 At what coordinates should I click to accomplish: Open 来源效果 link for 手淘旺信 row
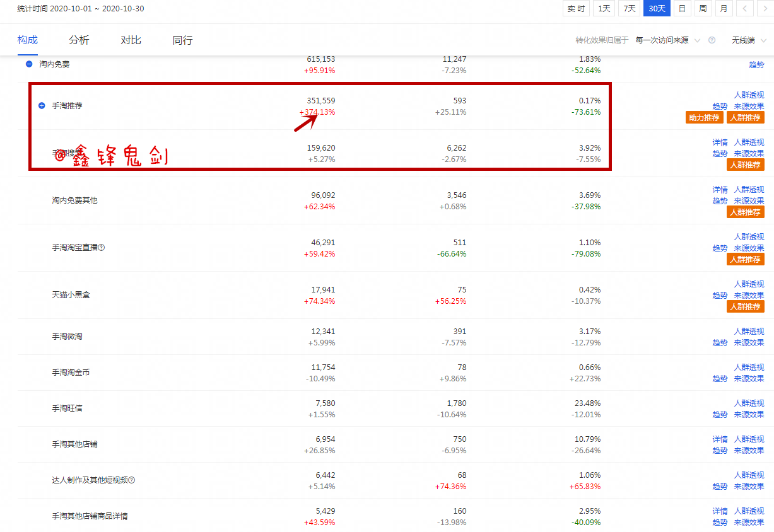tap(749, 415)
